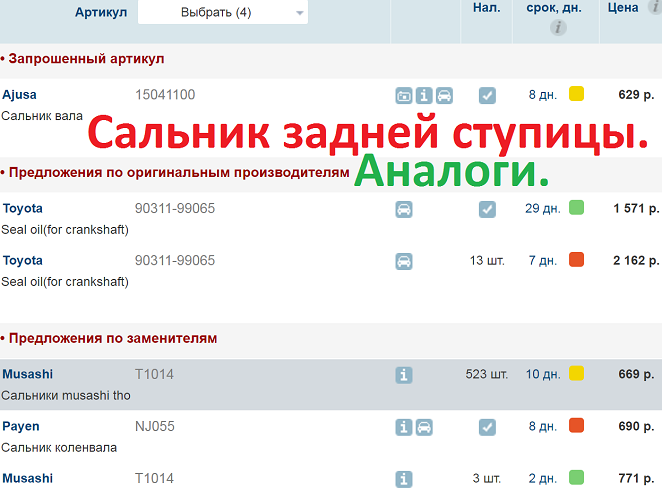Click the 690 р. price
This screenshot has height=490, width=662.
pos(636,426)
